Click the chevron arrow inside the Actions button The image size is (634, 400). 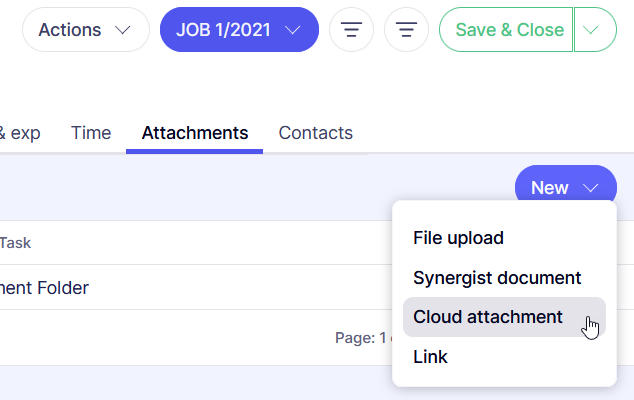pos(124,30)
